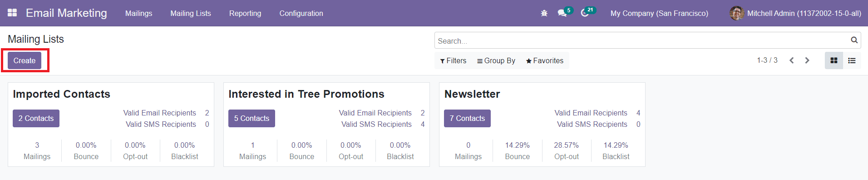Click the pager counter 1-3 / 3

[767, 60]
